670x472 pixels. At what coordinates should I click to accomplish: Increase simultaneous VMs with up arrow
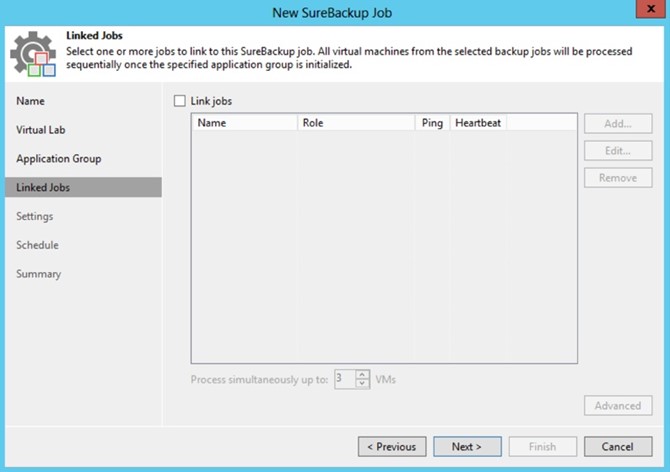pyautogui.click(x=362, y=375)
